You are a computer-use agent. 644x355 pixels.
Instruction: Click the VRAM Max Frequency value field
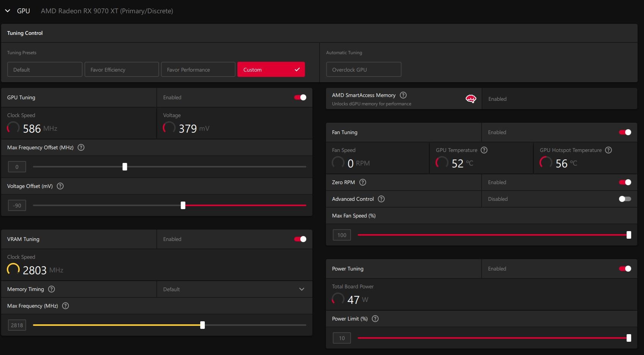click(x=17, y=325)
